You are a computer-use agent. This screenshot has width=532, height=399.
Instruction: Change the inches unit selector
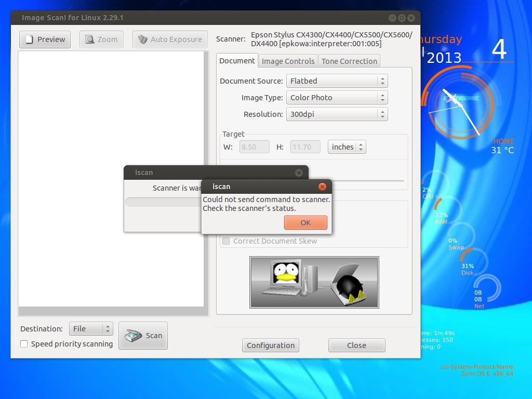(x=347, y=147)
